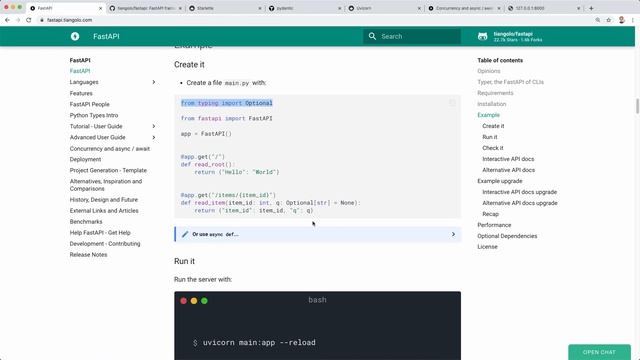Jump to Performance in table of contents

[494, 225]
